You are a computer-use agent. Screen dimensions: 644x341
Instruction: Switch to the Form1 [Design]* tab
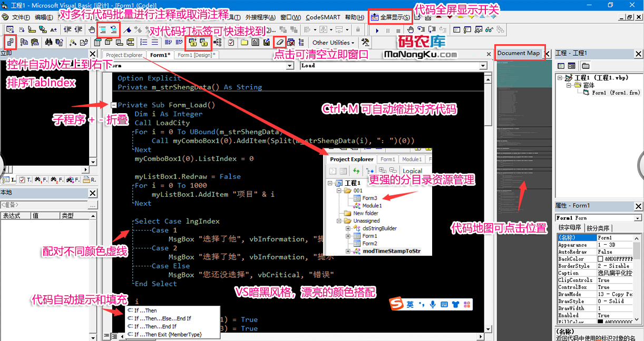point(196,55)
